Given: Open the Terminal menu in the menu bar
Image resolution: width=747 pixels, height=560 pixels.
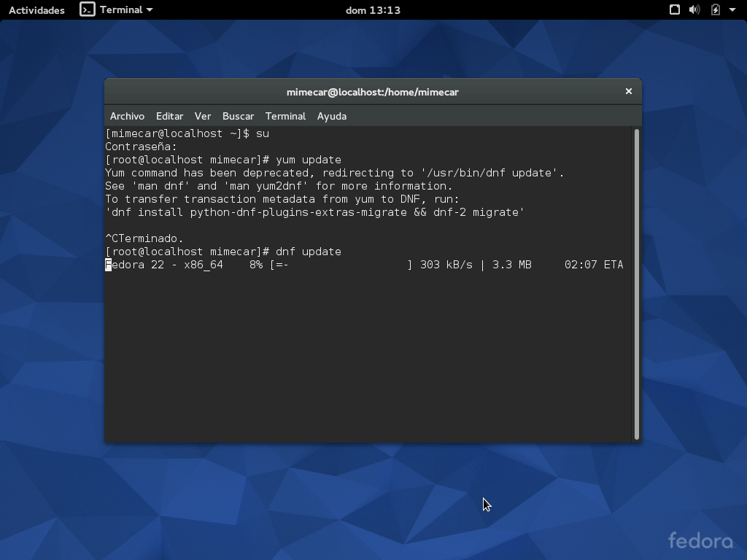Looking at the screenshot, I should point(285,116).
